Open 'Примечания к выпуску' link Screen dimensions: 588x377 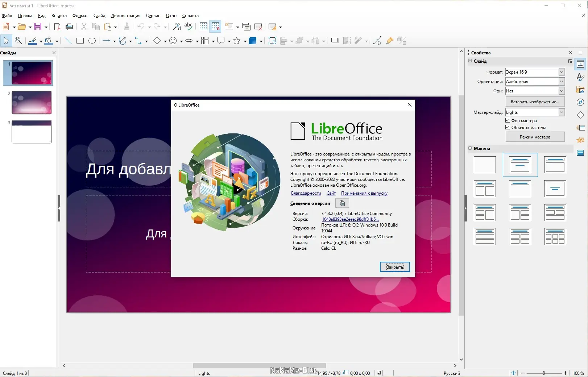tap(364, 193)
